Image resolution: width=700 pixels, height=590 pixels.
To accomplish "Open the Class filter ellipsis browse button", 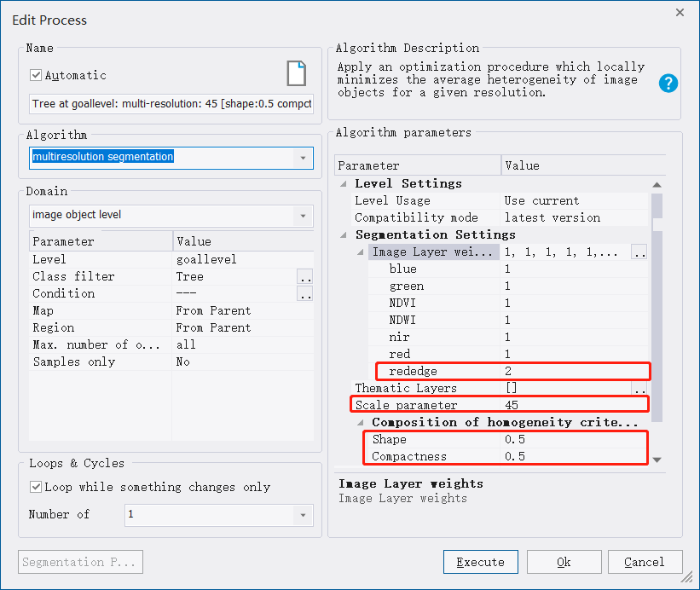I will [x=305, y=277].
